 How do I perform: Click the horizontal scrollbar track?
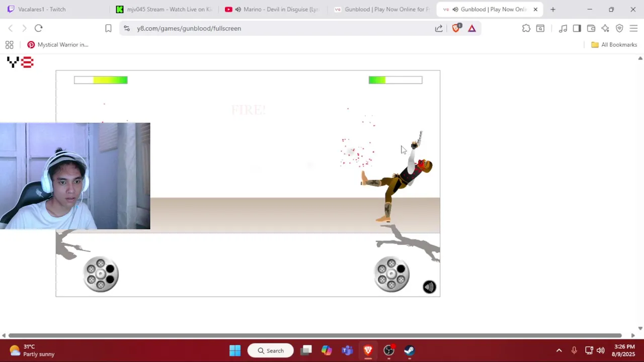tap(315, 335)
